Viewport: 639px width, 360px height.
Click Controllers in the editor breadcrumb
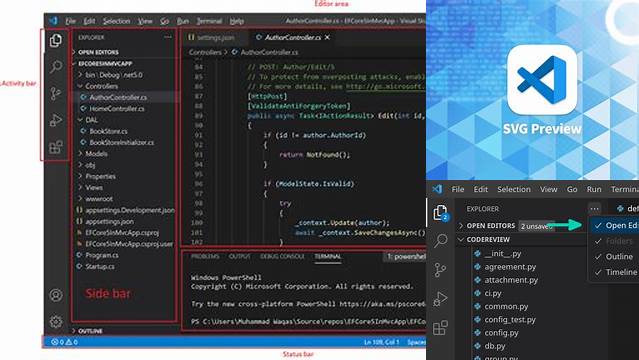(x=205, y=52)
